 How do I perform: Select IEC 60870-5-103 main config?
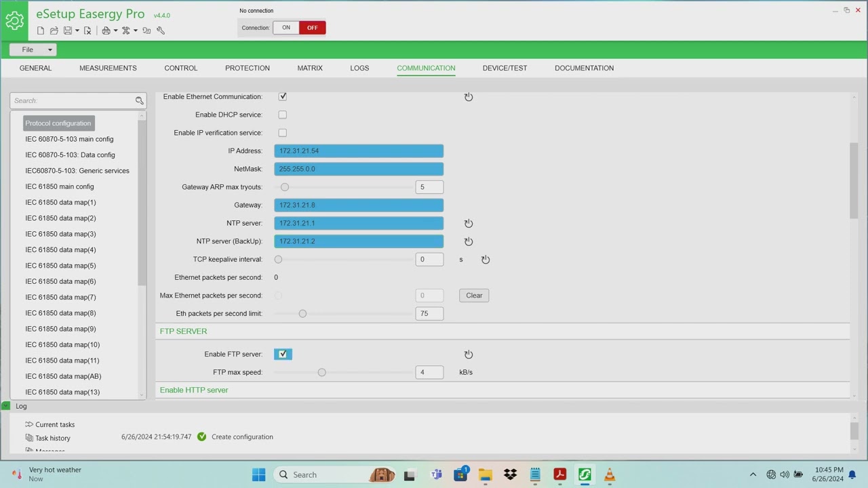pos(69,139)
